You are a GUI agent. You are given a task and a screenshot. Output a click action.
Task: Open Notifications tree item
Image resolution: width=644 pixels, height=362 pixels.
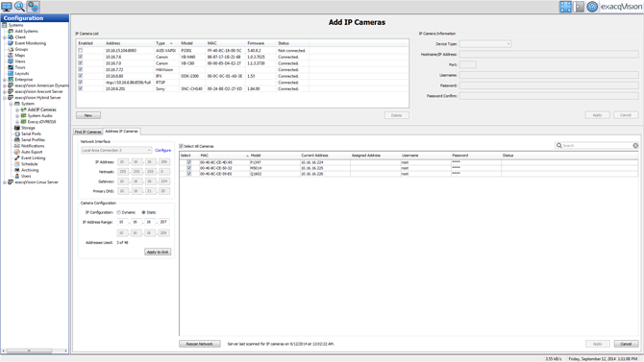pos(33,146)
